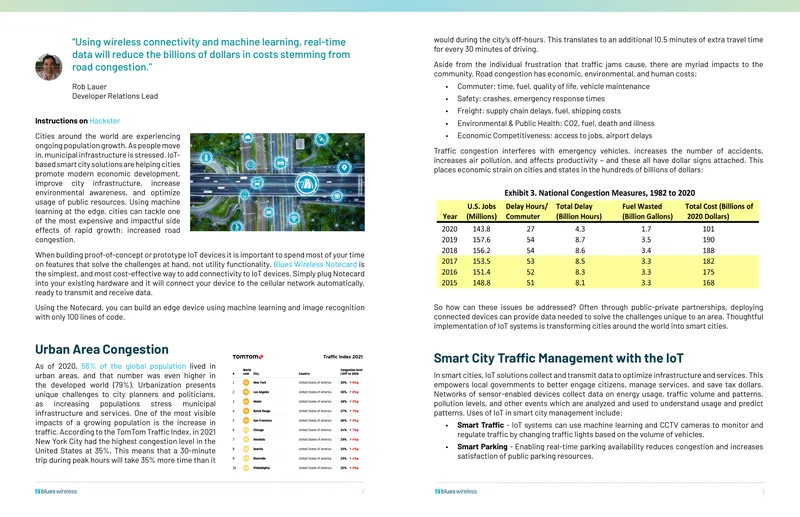Click the 'Smart Traffic' bullet label

coord(480,425)
